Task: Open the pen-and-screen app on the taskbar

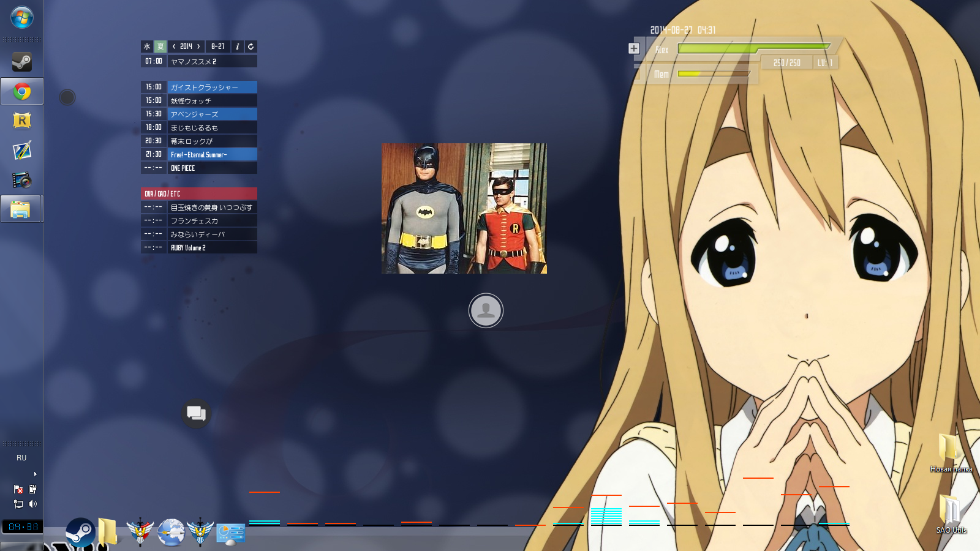Action: (x=21, y=150)
